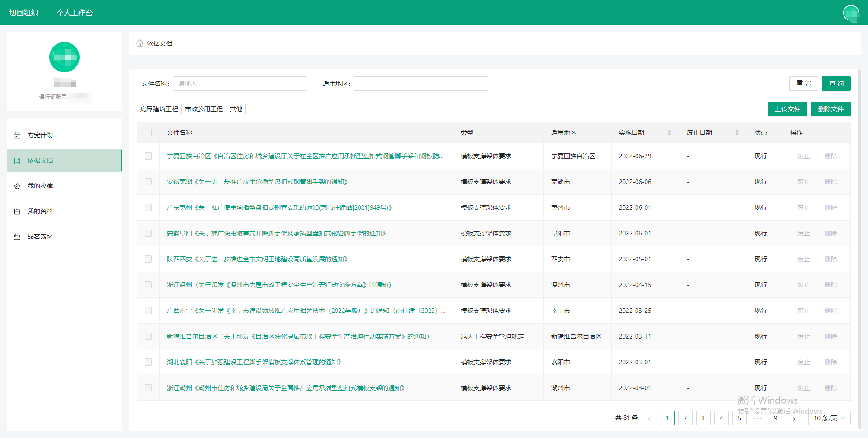Viewport: 868px width, 438px height.
Task: Go to page 9
Action: coord(776,418)
